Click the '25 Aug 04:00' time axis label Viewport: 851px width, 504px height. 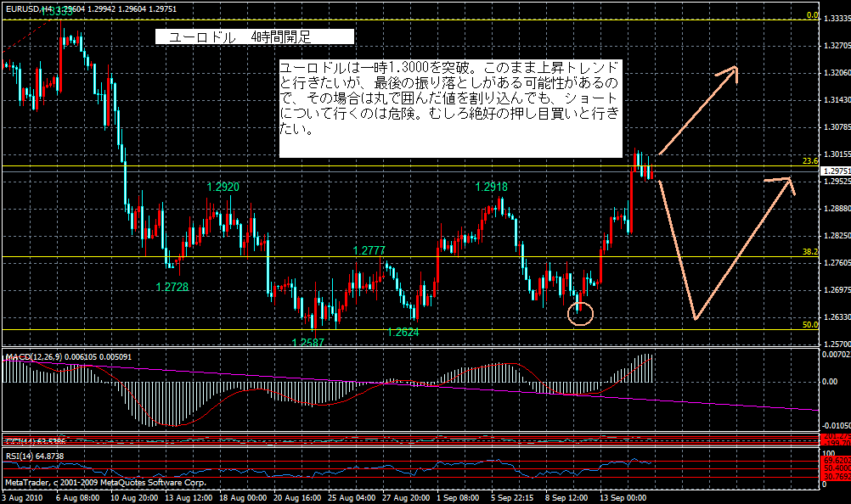pyautogui.click(x=351, y=497)
